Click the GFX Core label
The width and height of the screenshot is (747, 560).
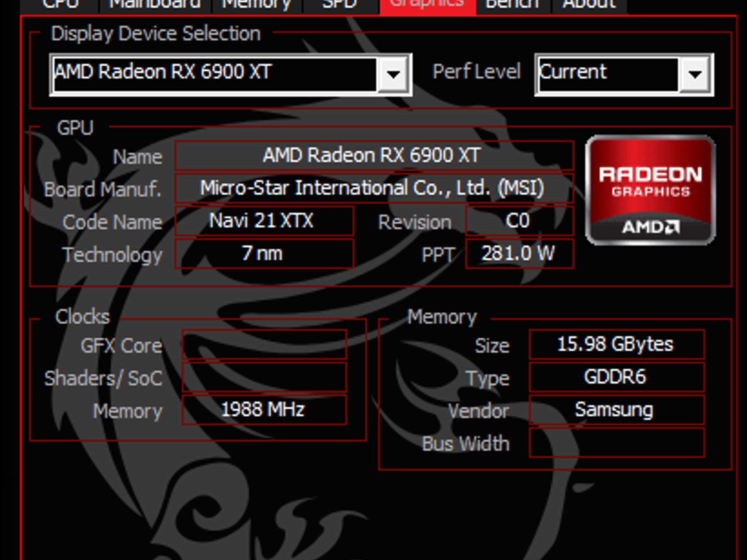click(121, 346)
